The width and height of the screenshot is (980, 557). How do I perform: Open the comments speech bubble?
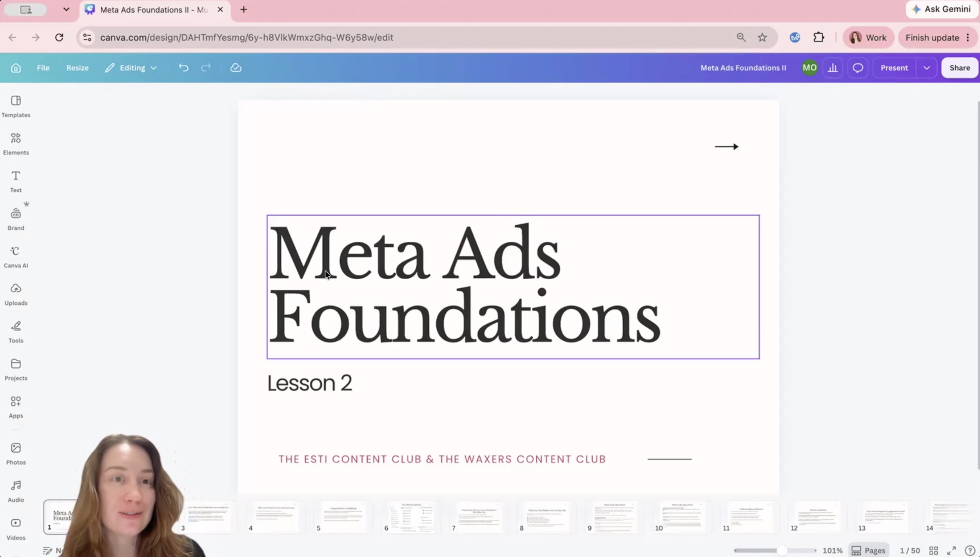tap(858, 68)
